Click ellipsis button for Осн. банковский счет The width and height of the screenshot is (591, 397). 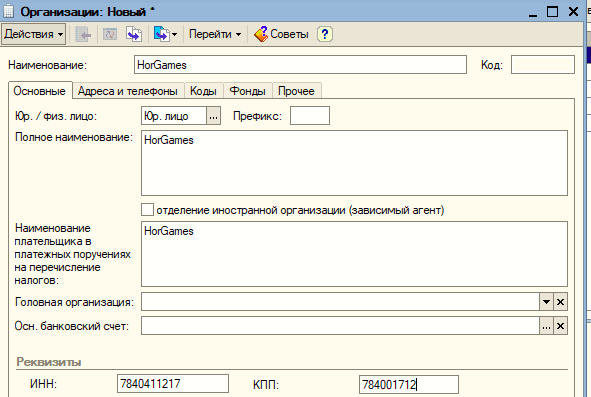pyautogui.click(x=547, y=326)
